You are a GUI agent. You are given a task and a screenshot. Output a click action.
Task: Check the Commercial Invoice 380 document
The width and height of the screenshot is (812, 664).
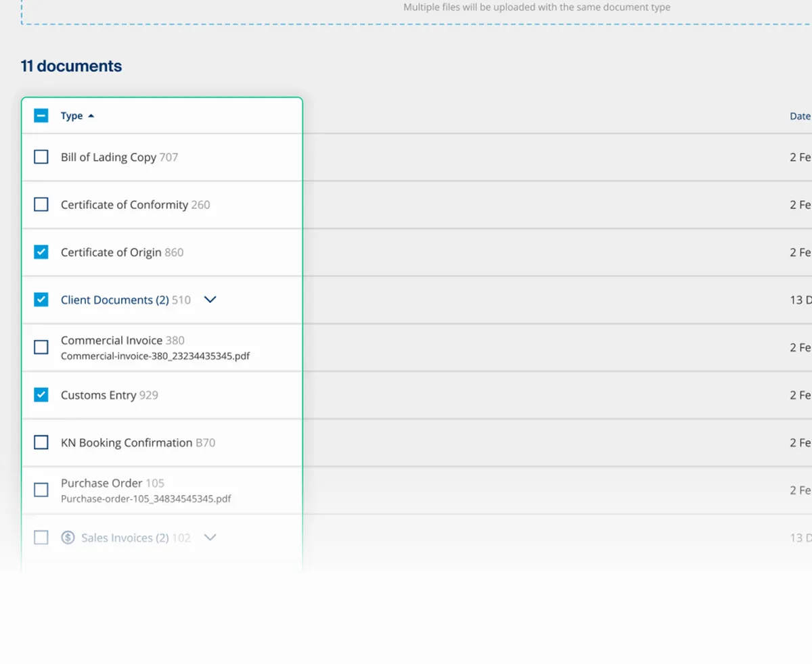pyautogui.click(x=41, y=347)
